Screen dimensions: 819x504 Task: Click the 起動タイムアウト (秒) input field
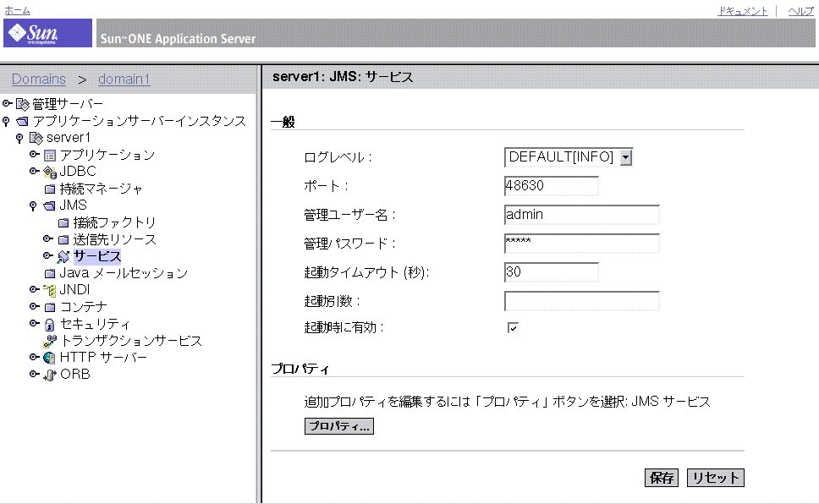coord(551,272)
